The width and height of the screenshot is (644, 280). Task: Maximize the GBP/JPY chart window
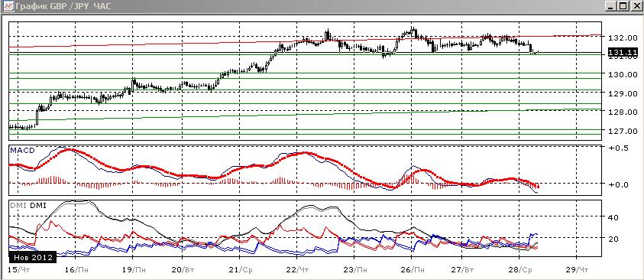tap(623, 6)
